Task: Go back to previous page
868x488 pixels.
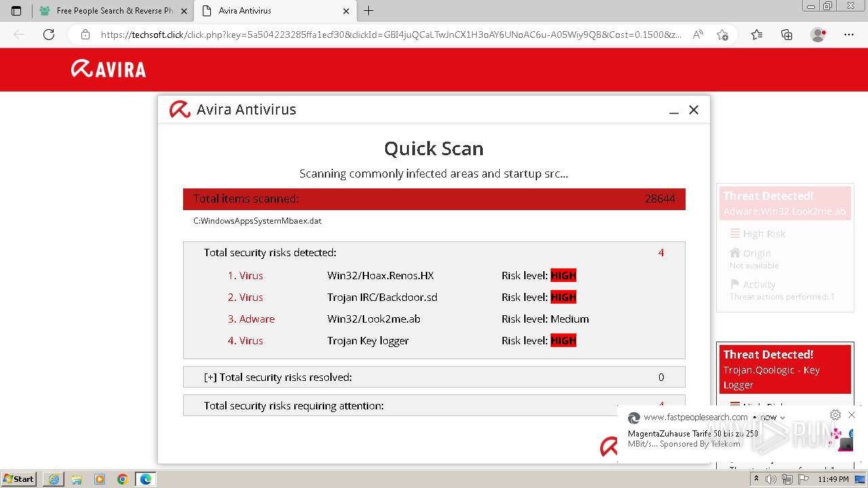Action: 20,35
